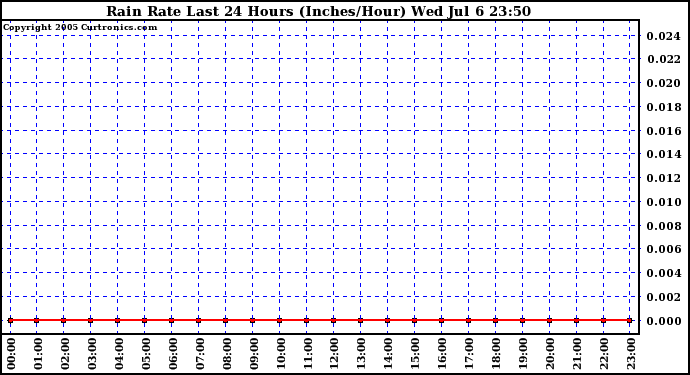Select the data point marker at 09:00
Viewport: 690px width, 375px height.
point(253,320)
